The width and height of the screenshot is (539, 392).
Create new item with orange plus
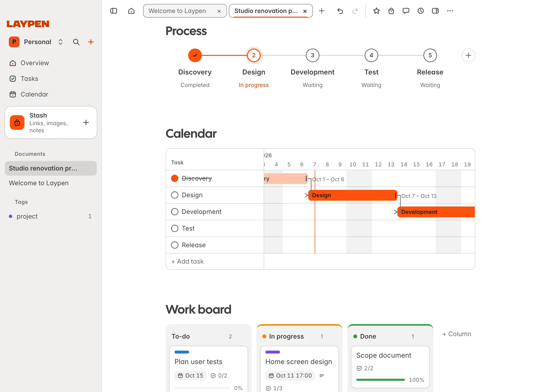tap(91, 42)
